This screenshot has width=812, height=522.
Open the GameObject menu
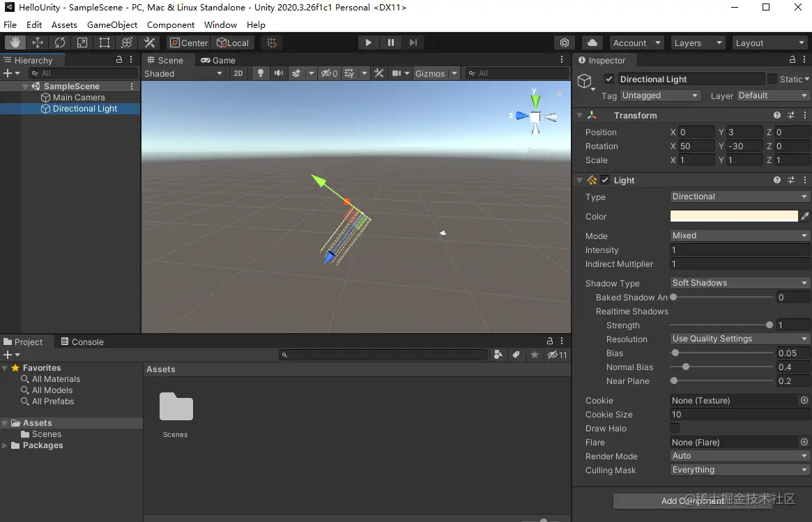coord(112,24)
